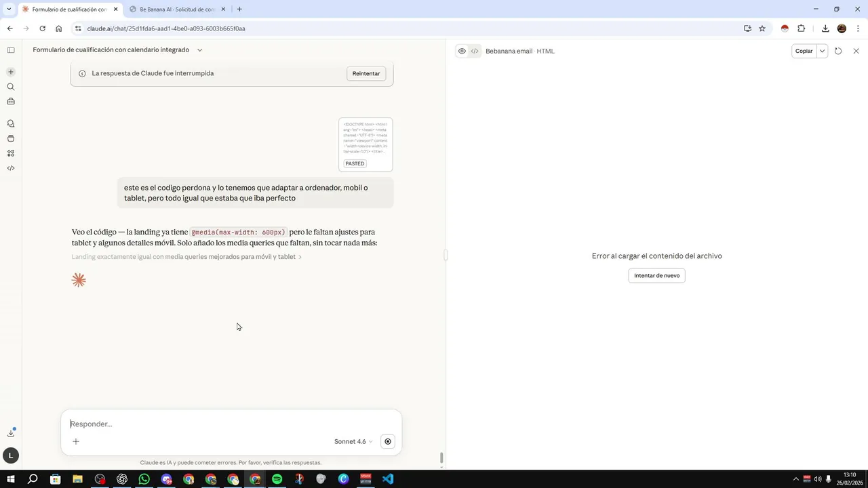Click the chat title Formulario de cualificación
The width and height of the screenshot is (868, 488).
coord(111,50)
